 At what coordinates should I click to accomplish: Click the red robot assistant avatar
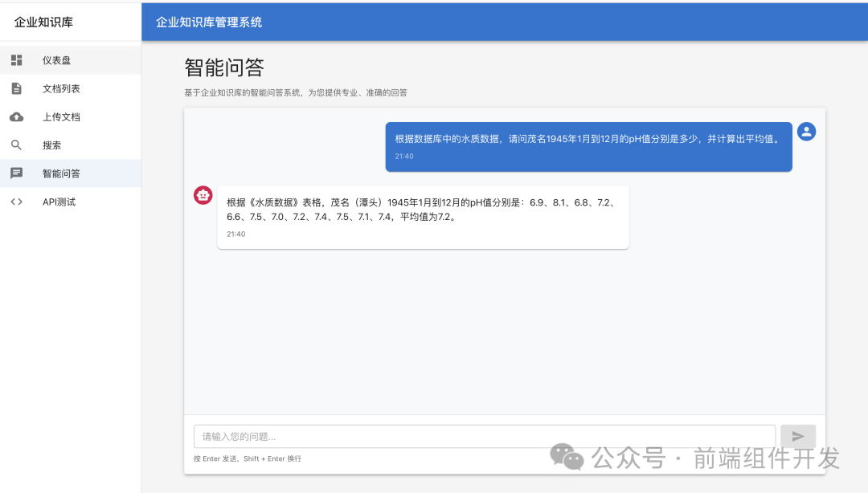203,195
